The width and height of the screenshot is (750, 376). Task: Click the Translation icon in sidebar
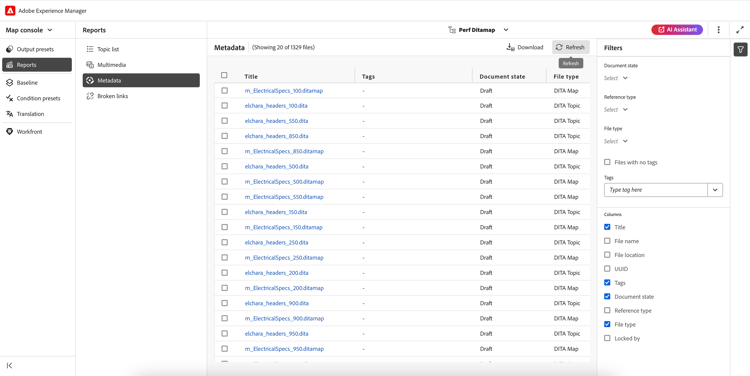click(x=9, y=114)
